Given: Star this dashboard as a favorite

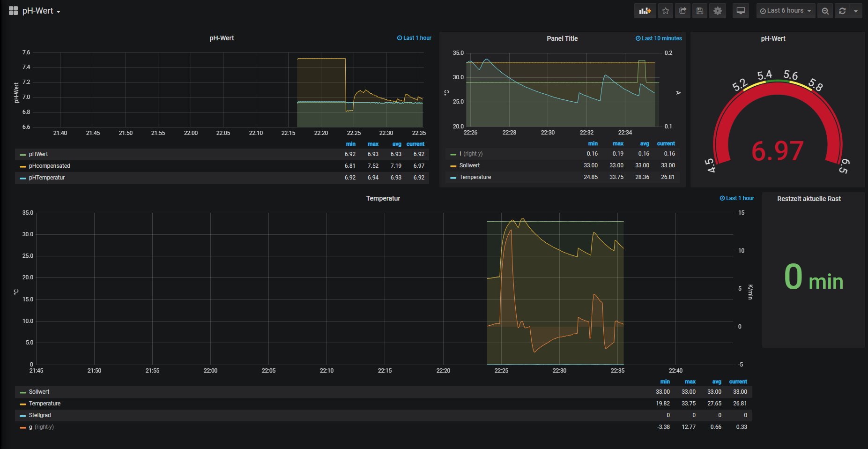Looking at the screenshot, I should point(666,11).
